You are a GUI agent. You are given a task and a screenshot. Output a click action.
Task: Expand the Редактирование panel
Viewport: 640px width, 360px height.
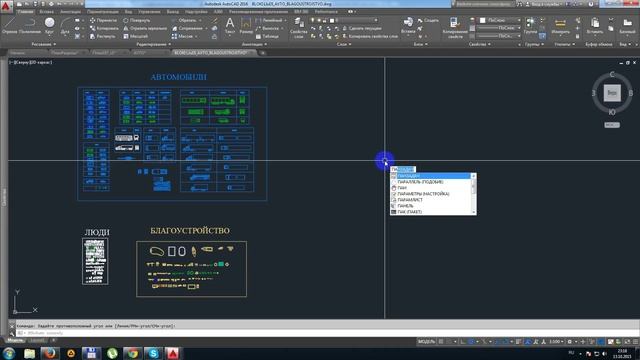(154, 44)
